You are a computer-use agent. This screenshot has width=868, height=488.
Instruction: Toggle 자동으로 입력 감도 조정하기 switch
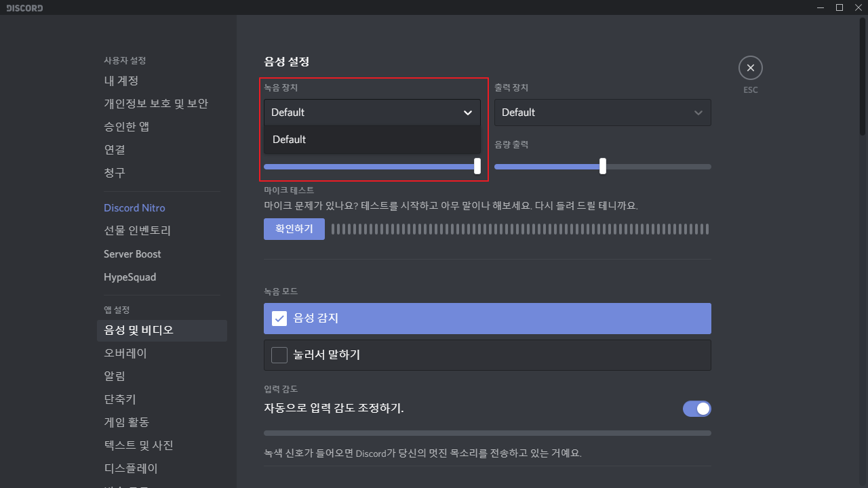tap(697, 409)
